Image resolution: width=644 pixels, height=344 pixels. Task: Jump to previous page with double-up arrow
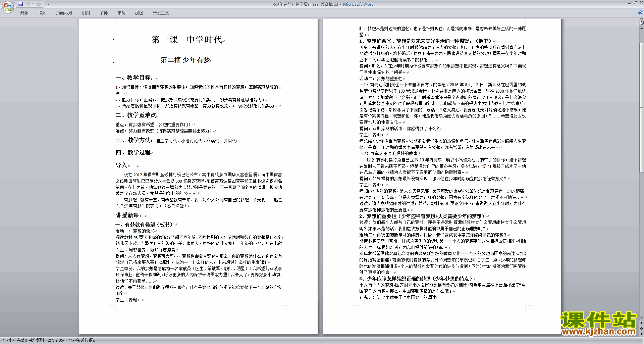click(x=642, y=324)
